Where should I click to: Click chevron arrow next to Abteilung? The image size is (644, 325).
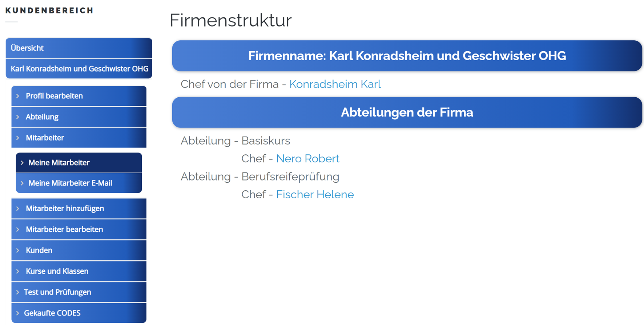(18, 117)
